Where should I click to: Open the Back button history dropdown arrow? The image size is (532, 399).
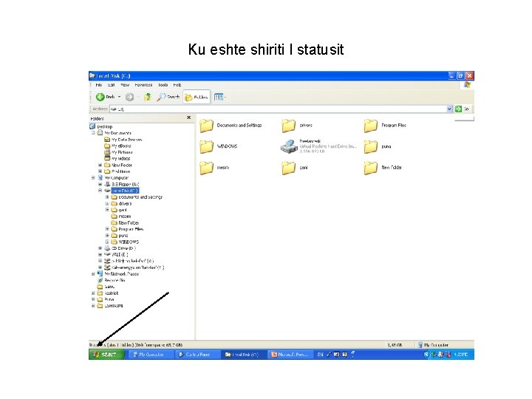(x=119, y=97)
